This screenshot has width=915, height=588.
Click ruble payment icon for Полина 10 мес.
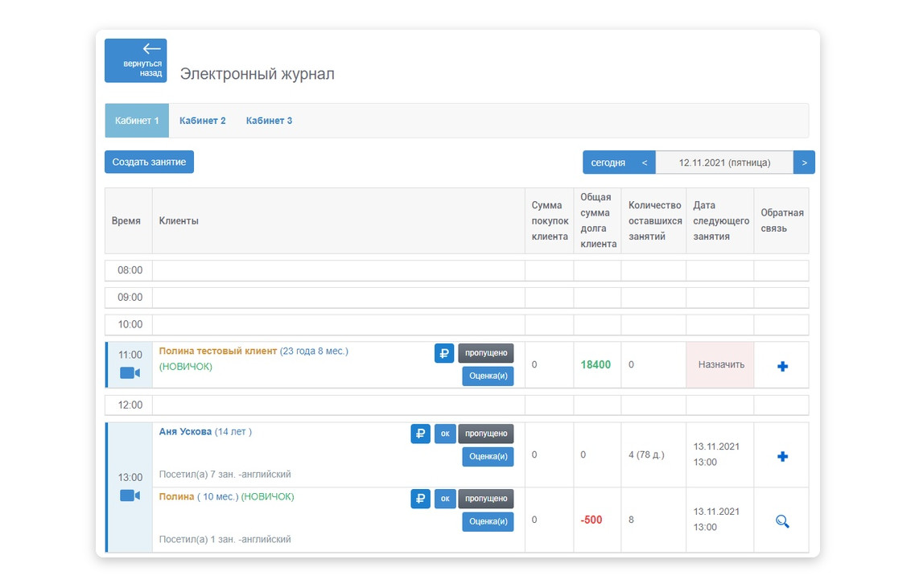point(420,499)
